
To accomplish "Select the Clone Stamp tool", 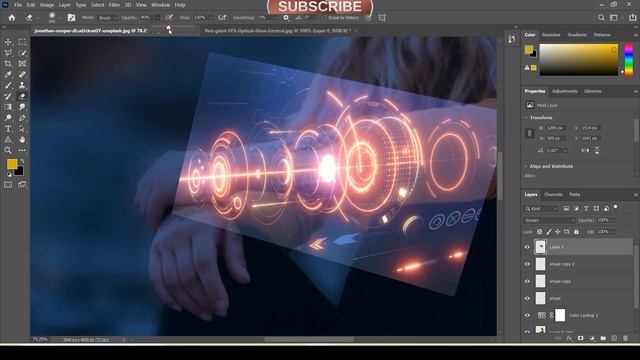I will coord(22,85).
